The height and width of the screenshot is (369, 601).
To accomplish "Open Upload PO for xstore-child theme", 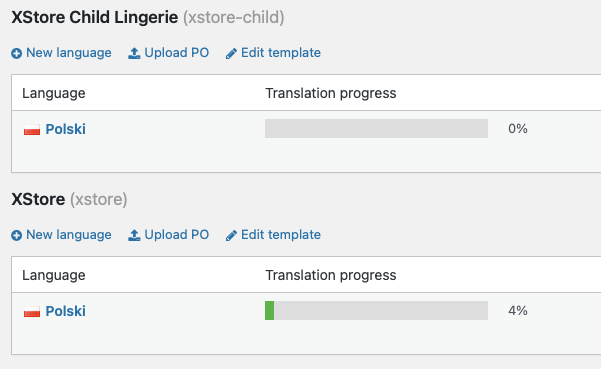I will (x=177, y=52).
